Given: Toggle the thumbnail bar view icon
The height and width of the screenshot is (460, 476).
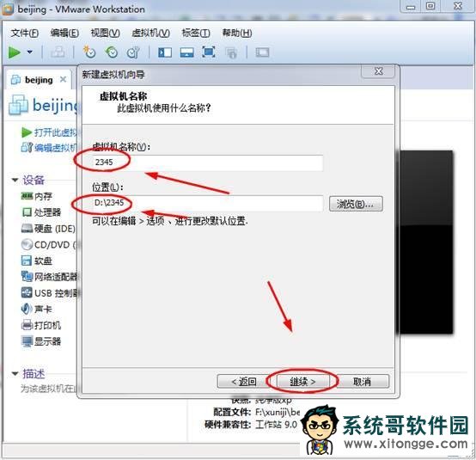Looking at the screenshot, I should (186, 52).
